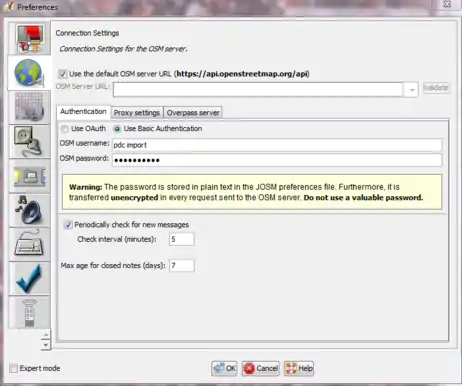Open Remote Control settings icon
Screen dimensions: 462x386
[x=29, y=313]
